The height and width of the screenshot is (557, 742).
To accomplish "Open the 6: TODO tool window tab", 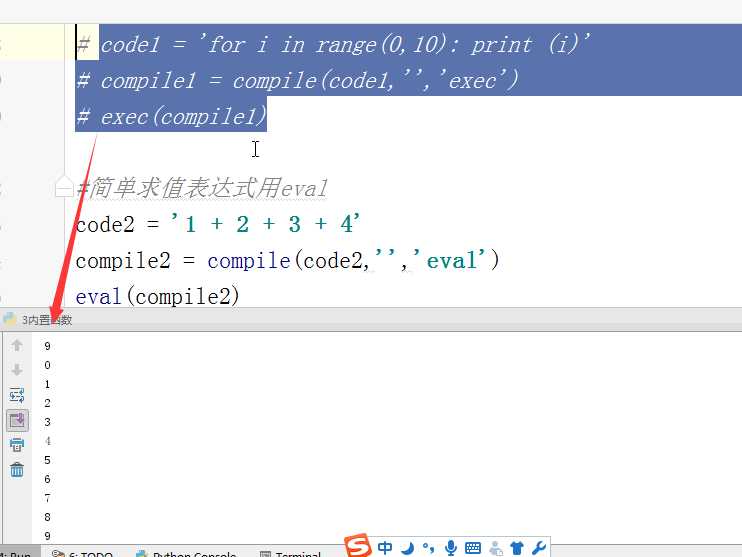I will point(83,554).
